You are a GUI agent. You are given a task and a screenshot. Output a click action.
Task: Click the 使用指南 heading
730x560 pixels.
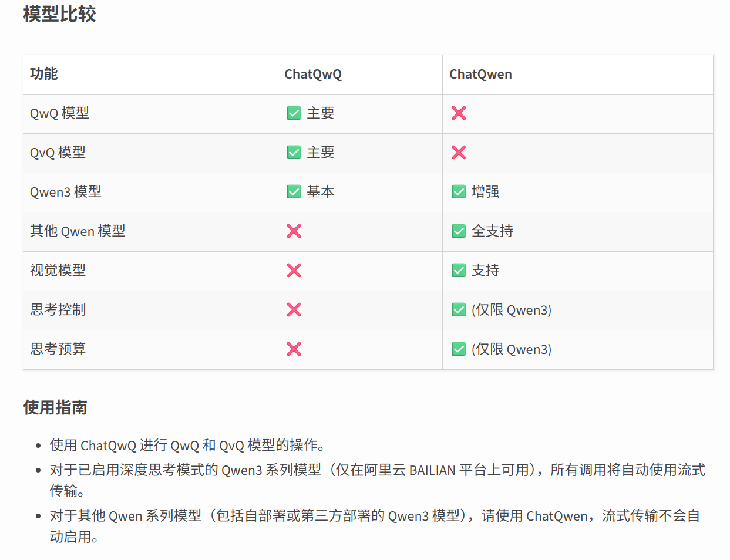coord(55,407)
